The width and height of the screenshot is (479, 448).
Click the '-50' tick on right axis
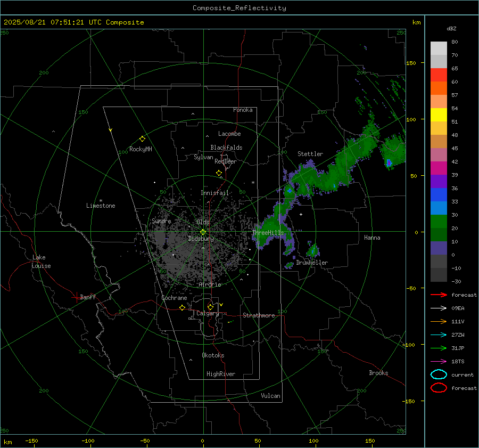point(411,288)
